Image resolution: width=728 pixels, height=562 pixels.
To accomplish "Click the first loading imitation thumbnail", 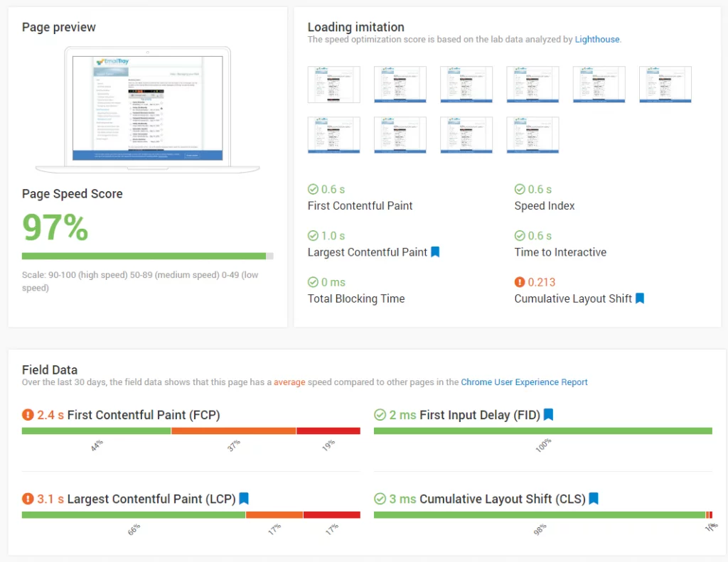I will (333, 85).
